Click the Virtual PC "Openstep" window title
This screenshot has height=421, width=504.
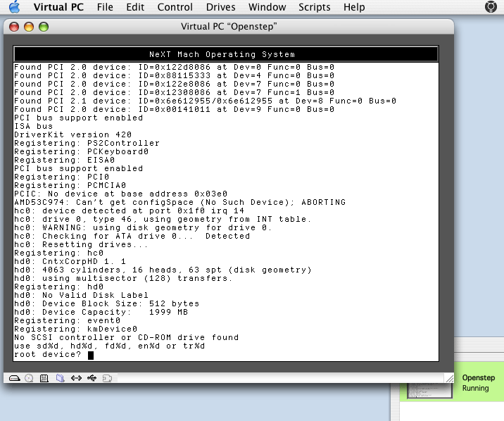click(x=229, y=26)
